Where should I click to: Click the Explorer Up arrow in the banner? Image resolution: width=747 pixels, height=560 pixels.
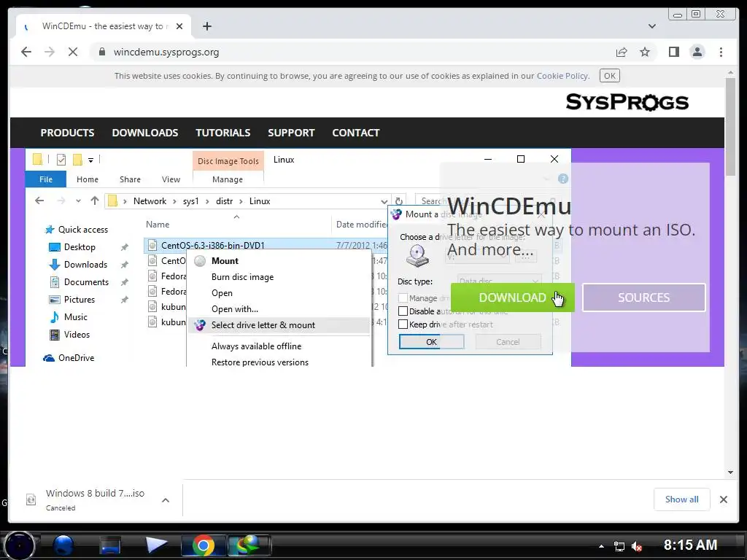95,201
